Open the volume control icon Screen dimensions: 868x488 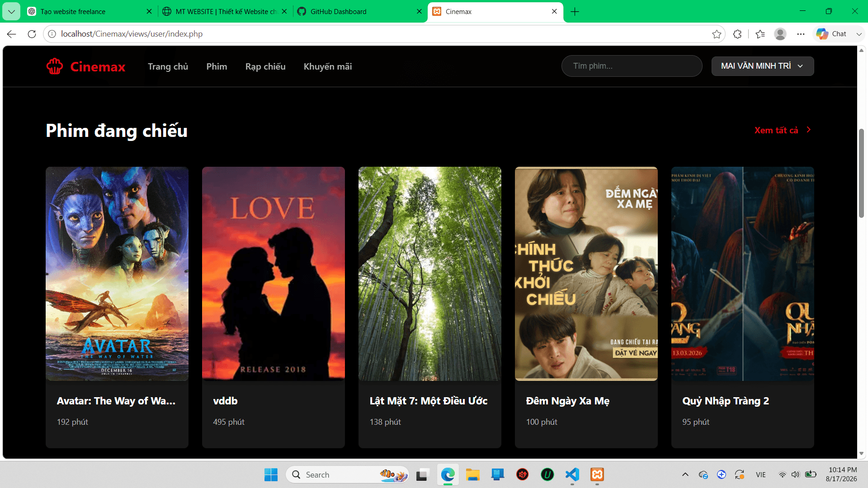[x=796, y=474]
